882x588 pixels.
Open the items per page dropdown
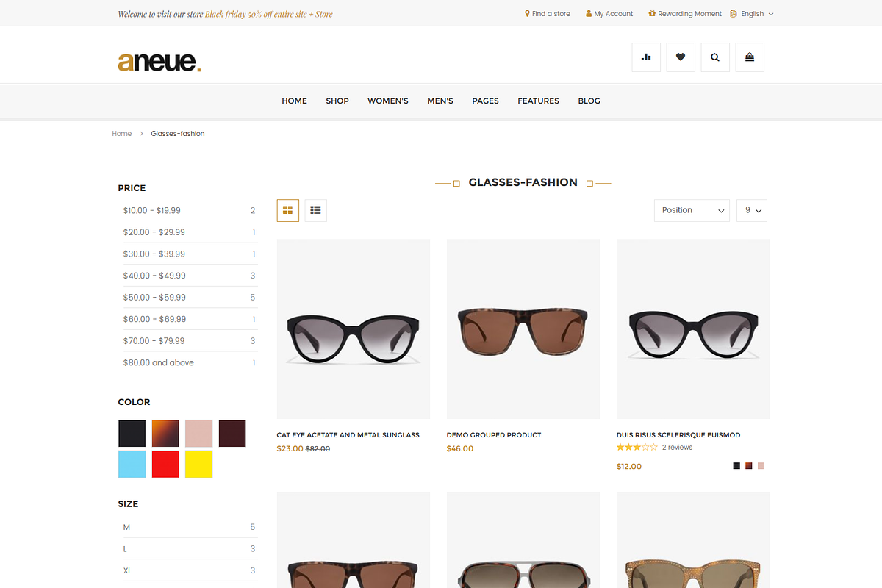(x=752, y=210)
